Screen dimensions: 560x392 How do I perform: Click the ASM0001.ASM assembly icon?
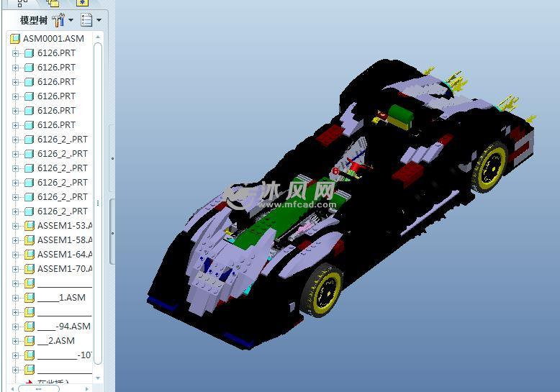tap(15, 39)
